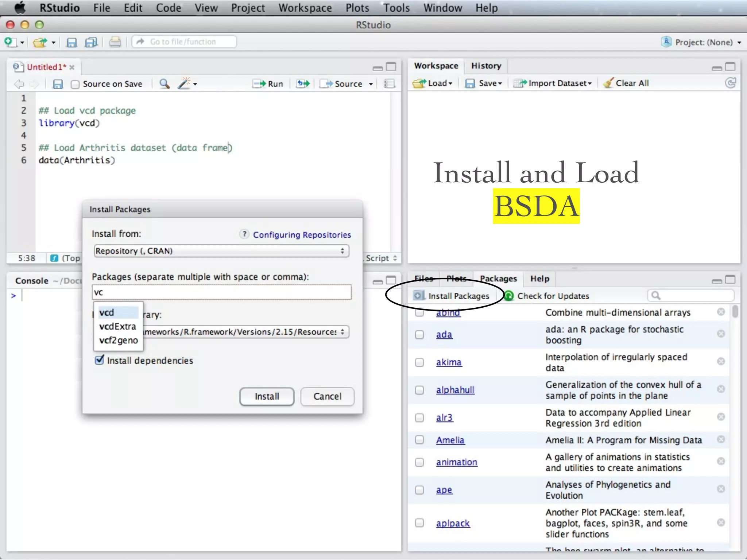Viewport: 747px width, 560px height.
Task: Click the help question mark icon in dialog
Action: pyautogui.click(x=244, y=234)
